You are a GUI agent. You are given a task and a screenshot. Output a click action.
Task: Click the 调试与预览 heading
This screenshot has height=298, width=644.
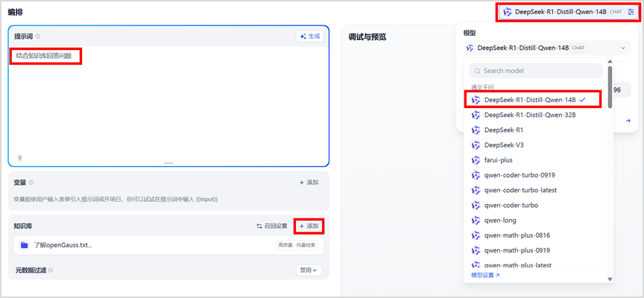(367, 37)
